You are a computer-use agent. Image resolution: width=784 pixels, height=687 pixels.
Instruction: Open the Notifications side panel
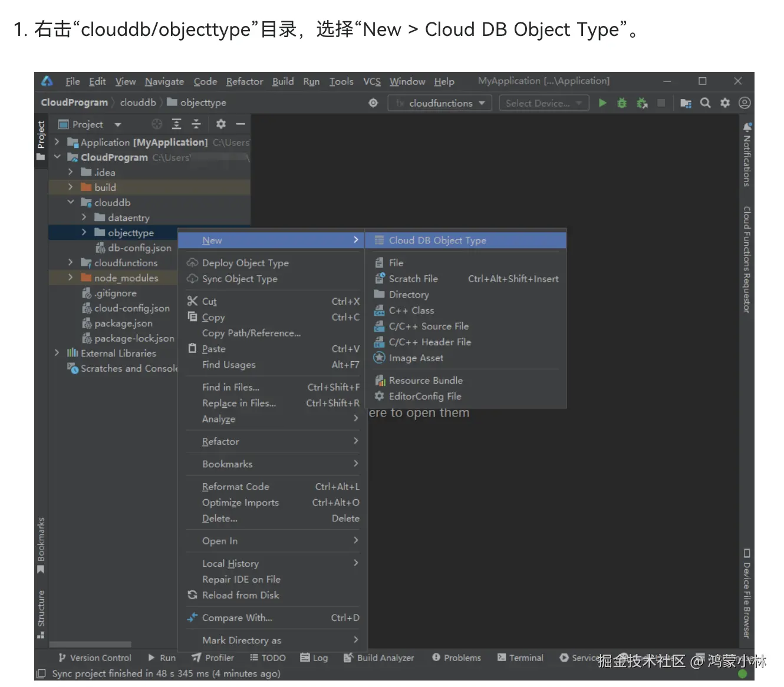pos(747,154)
